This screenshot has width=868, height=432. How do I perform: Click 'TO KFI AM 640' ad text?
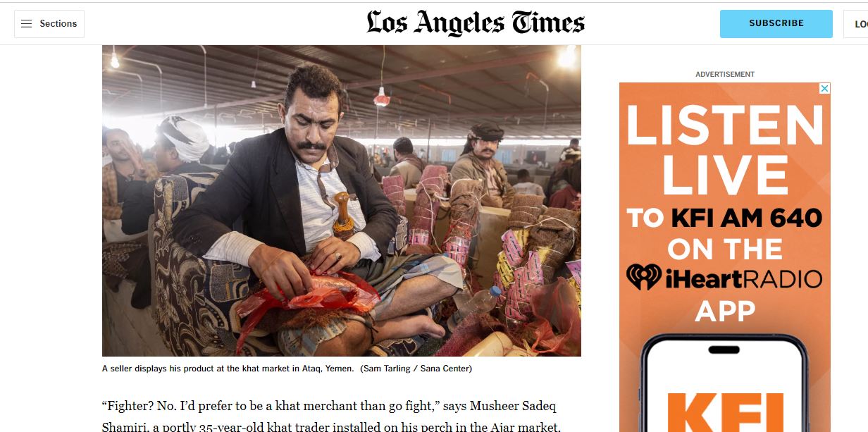point(725,218)
